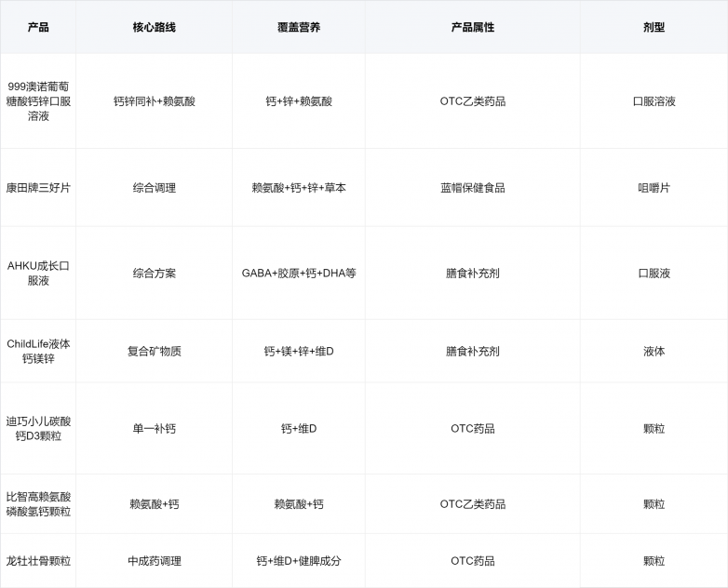Click 颗粒 in the 比智高 row

click(654, 504)
